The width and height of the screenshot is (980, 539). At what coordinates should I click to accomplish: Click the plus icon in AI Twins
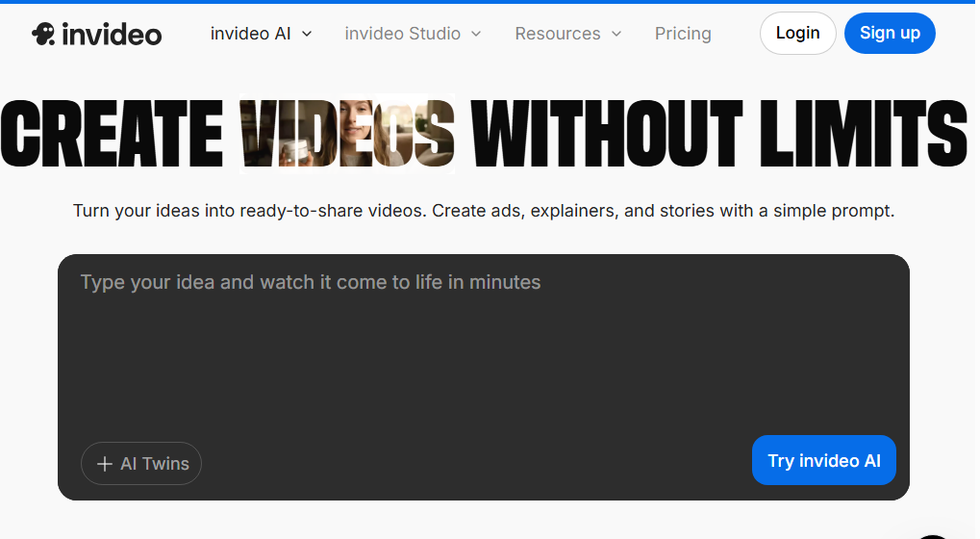pos(105,464)
